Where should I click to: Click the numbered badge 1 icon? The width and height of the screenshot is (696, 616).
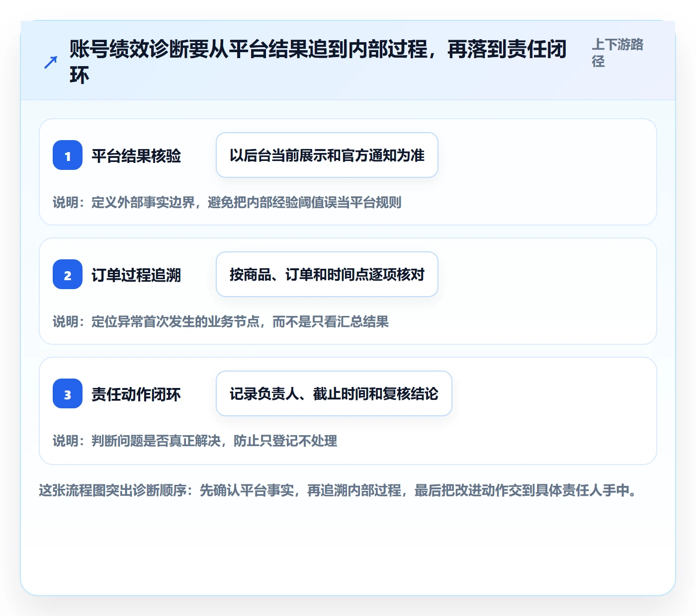pos(68,155)
